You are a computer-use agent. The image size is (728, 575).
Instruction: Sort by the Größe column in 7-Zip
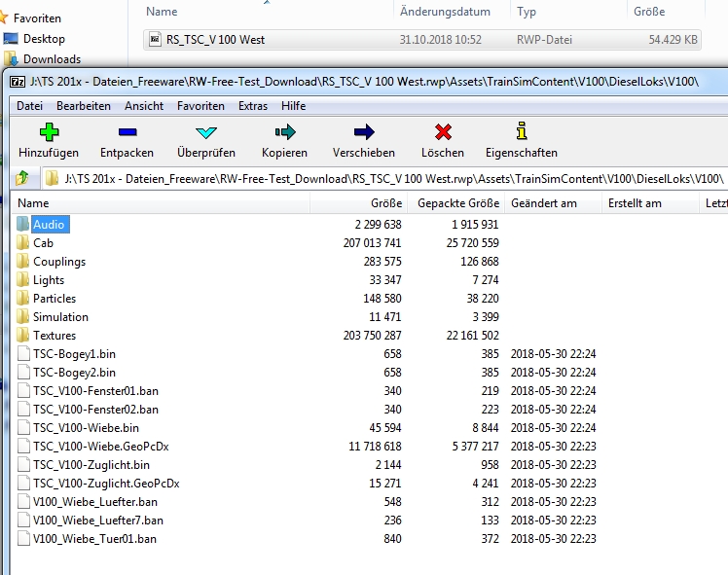pos(359,203)
